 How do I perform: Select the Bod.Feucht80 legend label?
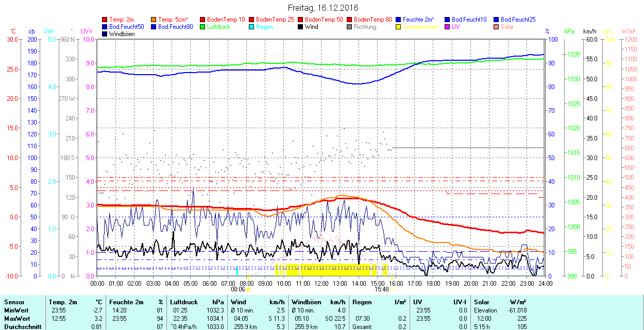175,27
